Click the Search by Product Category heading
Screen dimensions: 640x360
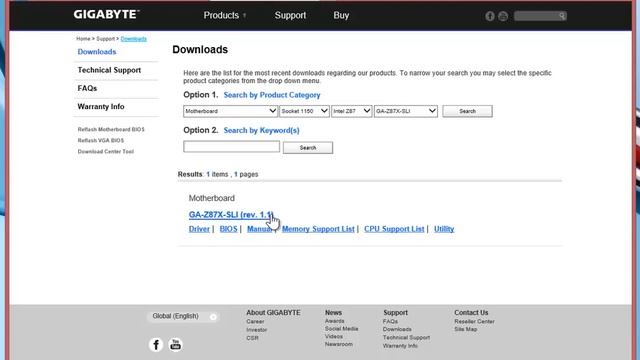tap(272, 95)
